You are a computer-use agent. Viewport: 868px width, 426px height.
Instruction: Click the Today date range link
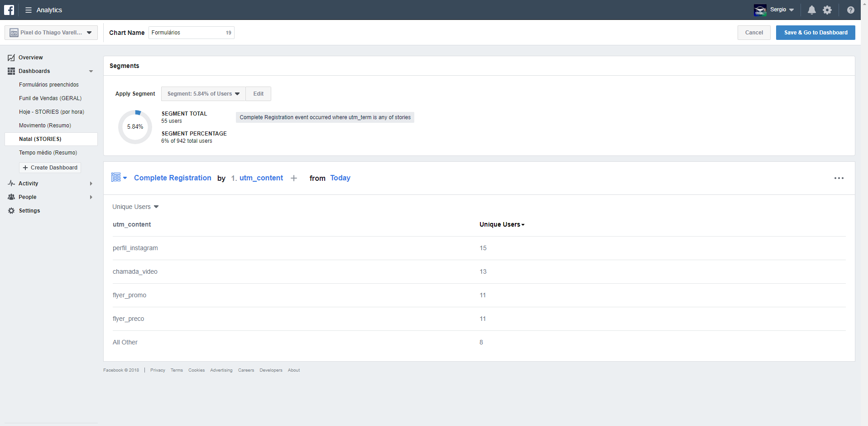(340, 178)
